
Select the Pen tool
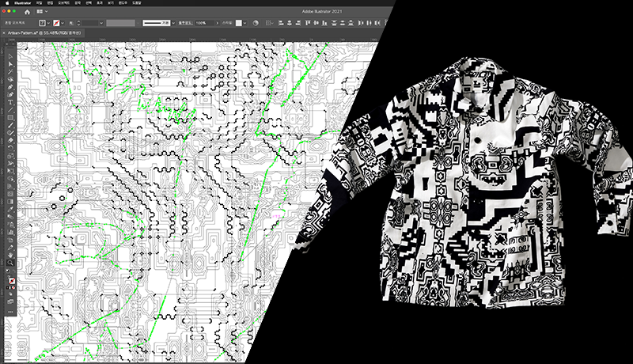tap(10, 87)
